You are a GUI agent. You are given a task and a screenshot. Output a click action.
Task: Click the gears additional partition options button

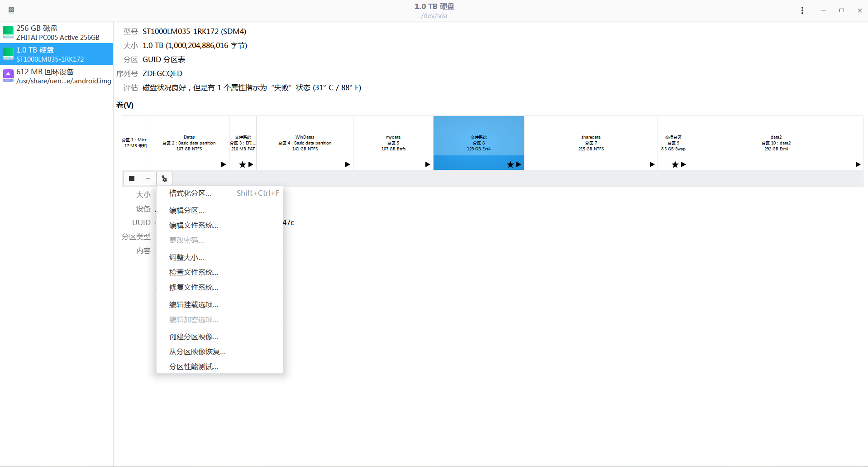164,178
